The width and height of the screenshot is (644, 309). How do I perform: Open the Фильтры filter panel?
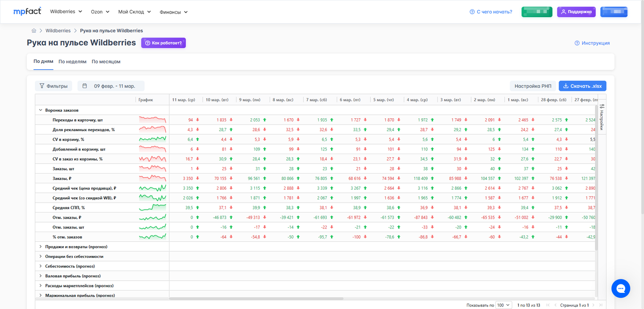click(53, 86)
